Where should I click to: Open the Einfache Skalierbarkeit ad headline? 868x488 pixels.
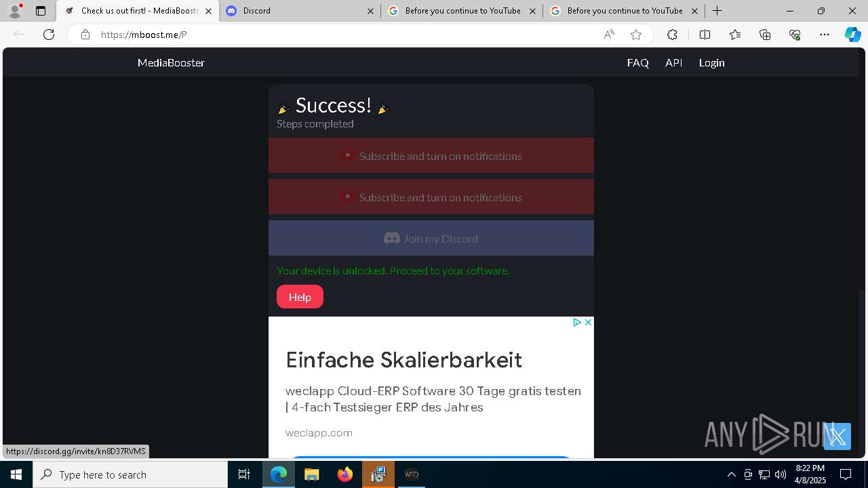pos(403,359)
